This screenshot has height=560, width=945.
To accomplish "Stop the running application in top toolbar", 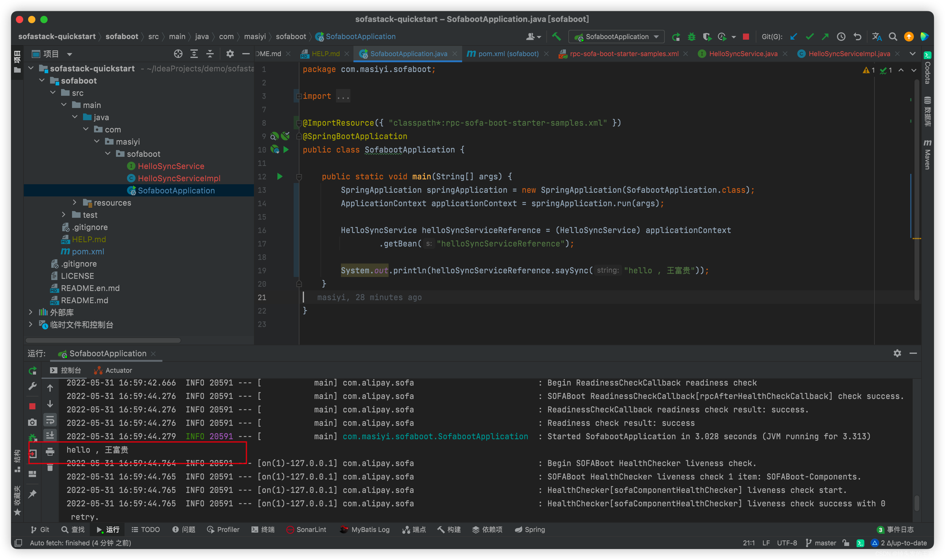I will pos(746,37).
